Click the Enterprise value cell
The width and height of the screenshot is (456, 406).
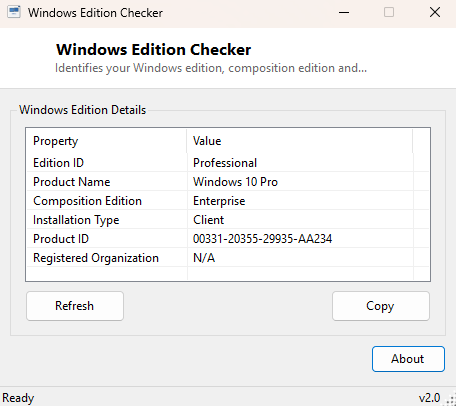point(219,201)
